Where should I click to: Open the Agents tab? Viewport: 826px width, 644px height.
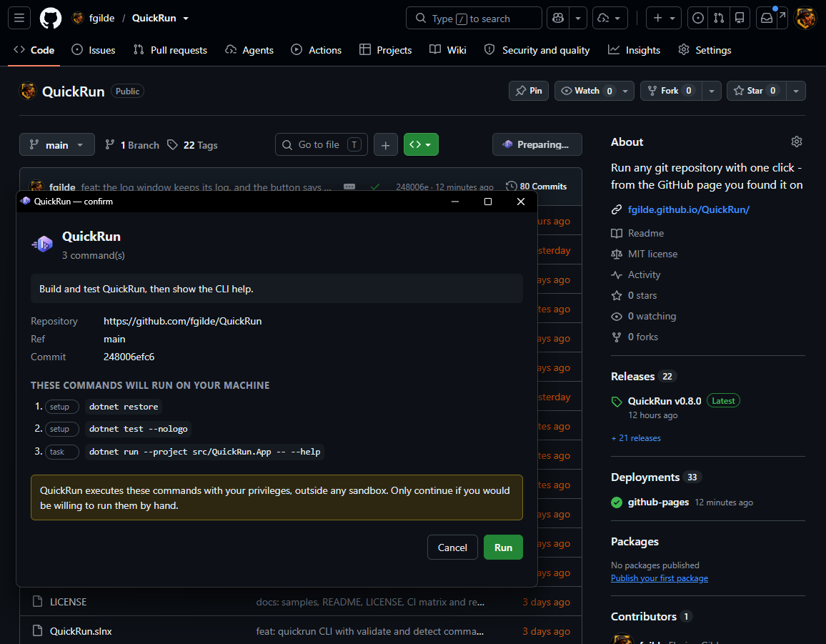click(x=249, y=50)
